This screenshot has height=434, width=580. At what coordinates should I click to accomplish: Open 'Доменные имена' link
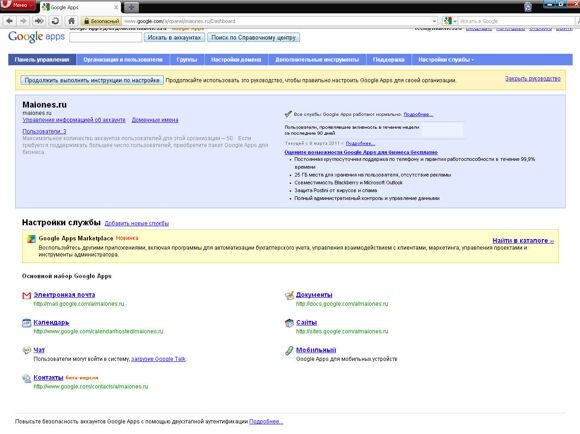click(155, 120)
